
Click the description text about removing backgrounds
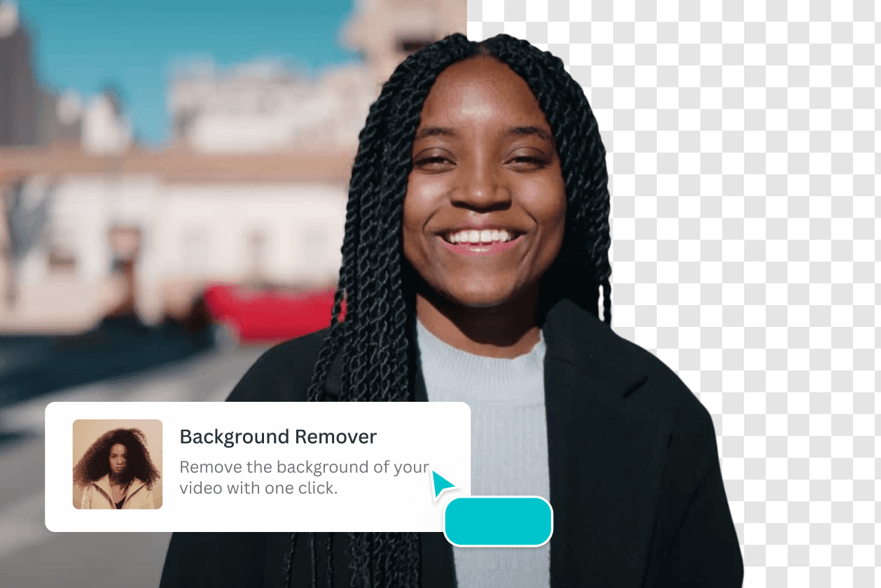304,477
